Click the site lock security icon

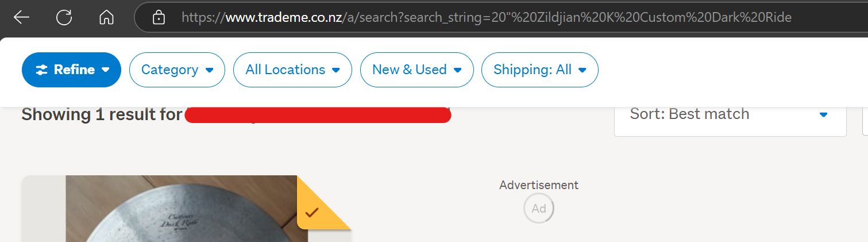point(159,18)
